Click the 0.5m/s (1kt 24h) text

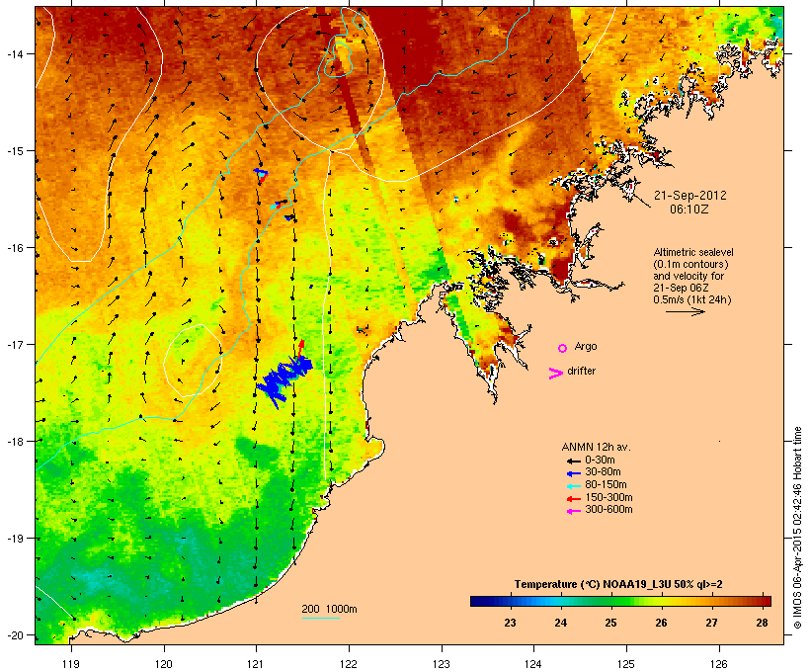point(692,299)
